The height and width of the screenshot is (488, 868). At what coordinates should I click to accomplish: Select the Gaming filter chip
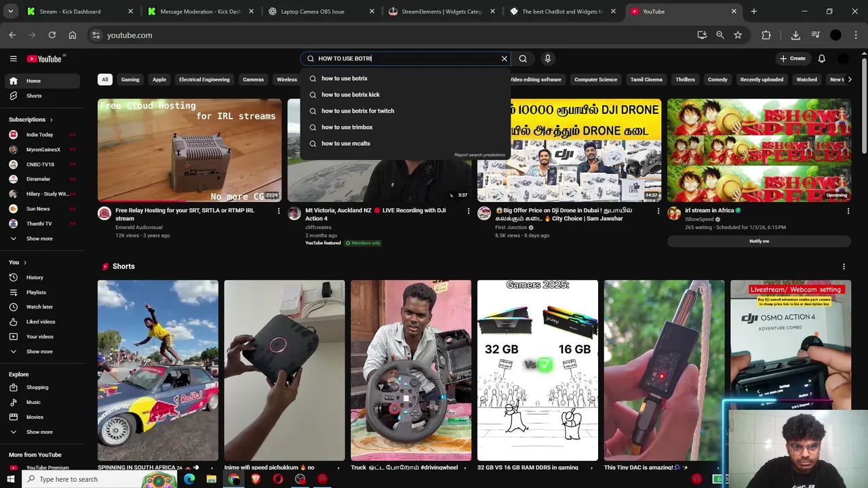[130, 79]
